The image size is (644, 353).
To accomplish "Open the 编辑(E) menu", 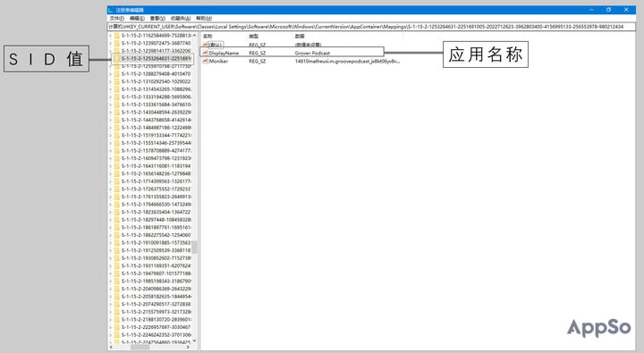I will (137, 19).
